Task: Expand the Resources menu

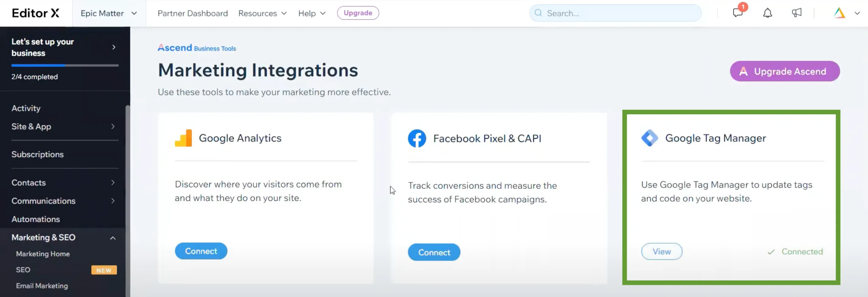Action: (x=263, y=13)
